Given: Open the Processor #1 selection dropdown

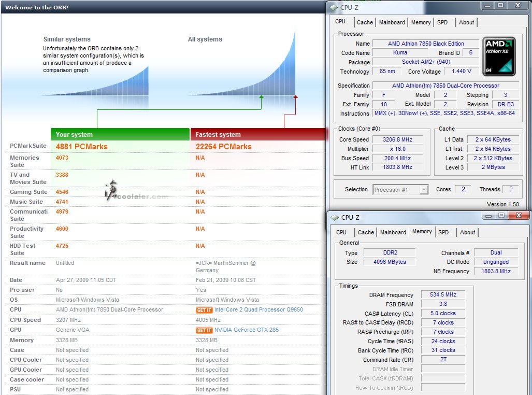Looking at the screenshot, I should click(x=400, y=190).
